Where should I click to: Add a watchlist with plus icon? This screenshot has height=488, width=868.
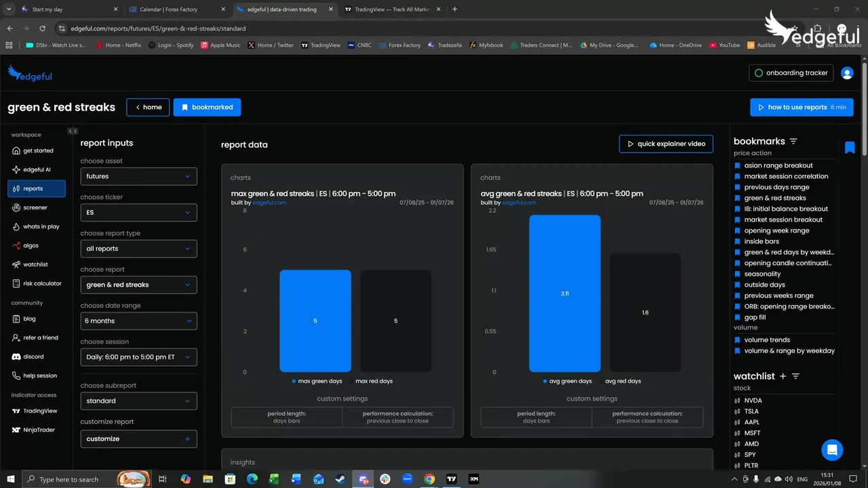pos(783,376)
